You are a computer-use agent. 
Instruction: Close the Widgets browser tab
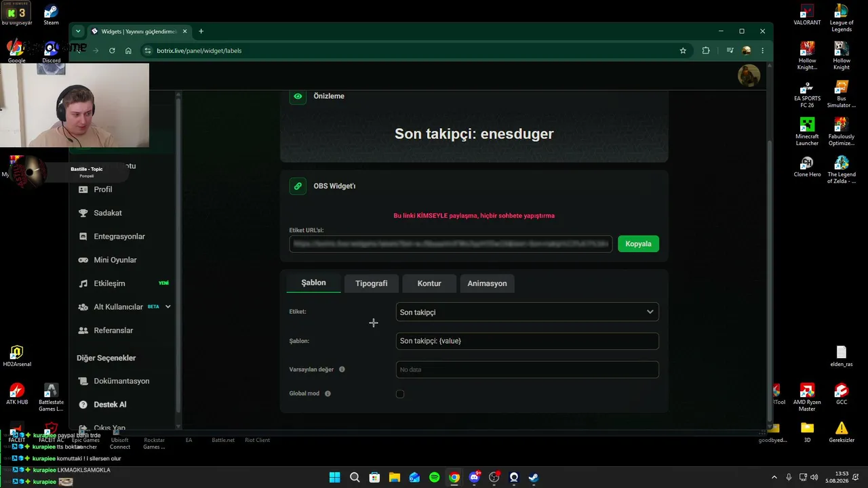[x=184, y=31]
